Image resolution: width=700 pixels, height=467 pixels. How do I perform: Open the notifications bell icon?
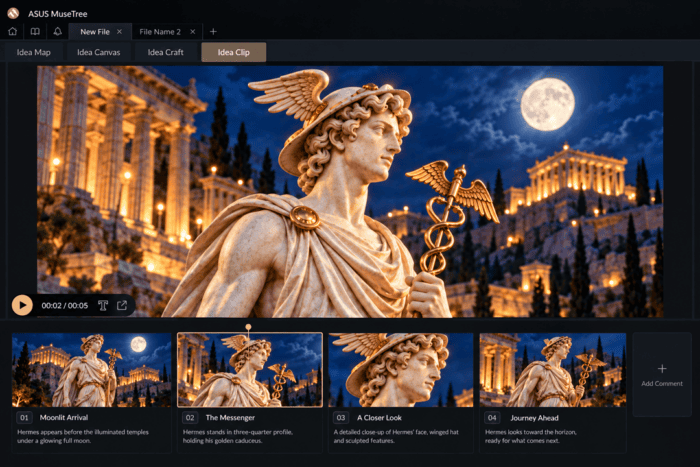pyautogui.click(x=58, y=32)
